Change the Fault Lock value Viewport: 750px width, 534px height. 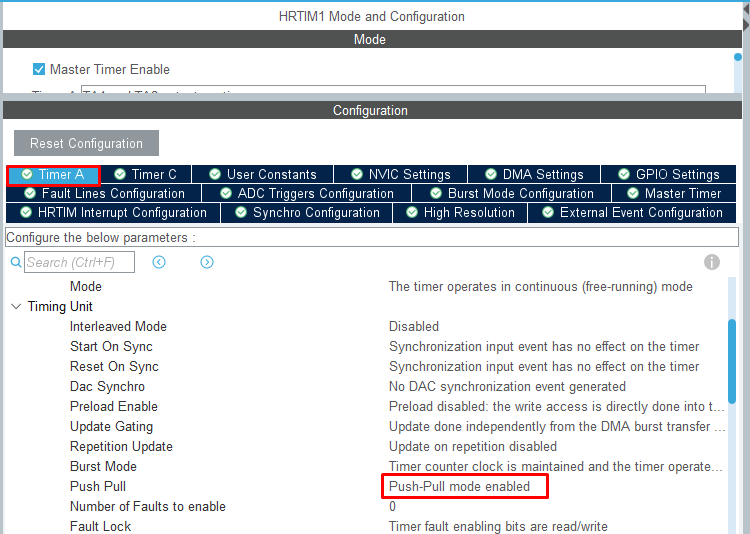coord(498,527)
